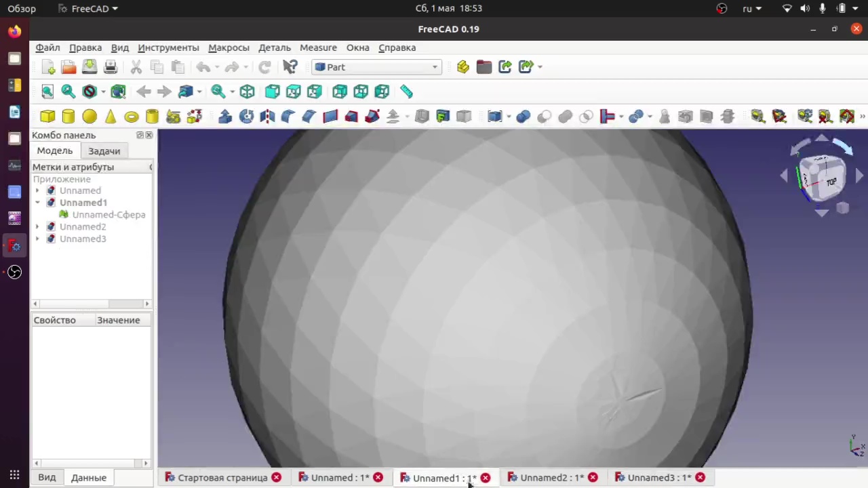Switch to the Стартовая страница tab
Viewport: 868px width, 488px height.
(x=222, y=478)
